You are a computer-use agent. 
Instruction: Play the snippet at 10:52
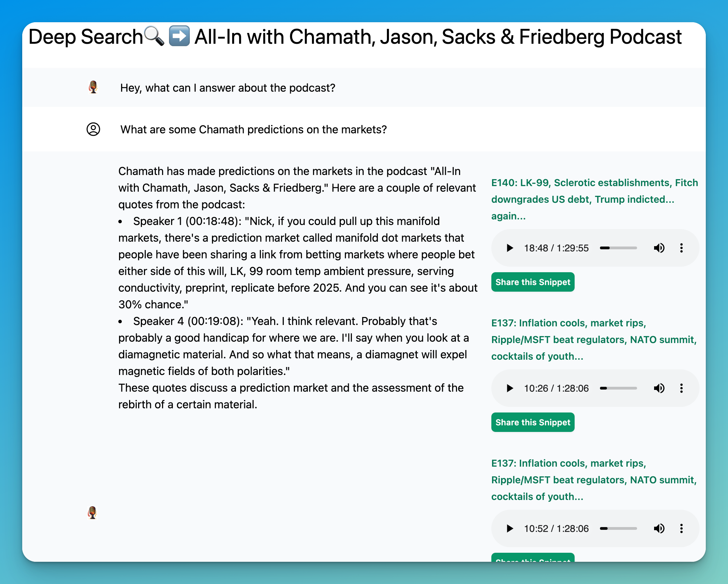pyautogui.click(x=509, y=528)
